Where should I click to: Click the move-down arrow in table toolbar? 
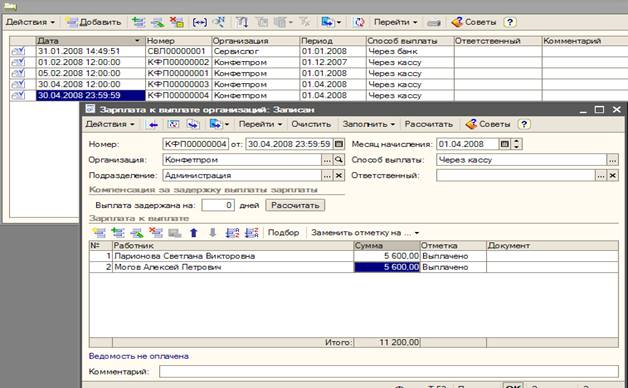(x=213, y=233)
